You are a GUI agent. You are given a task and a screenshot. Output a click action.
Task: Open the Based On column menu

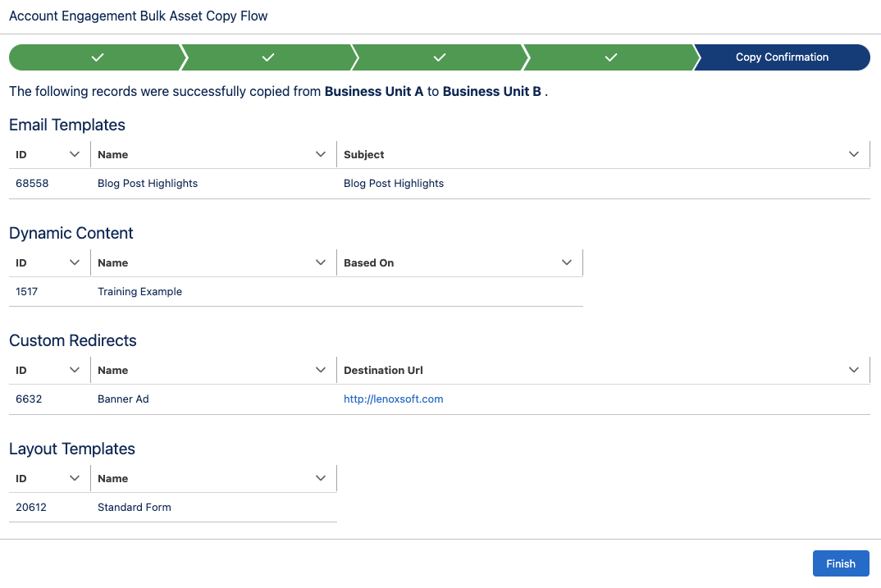(x=567, y=262)
